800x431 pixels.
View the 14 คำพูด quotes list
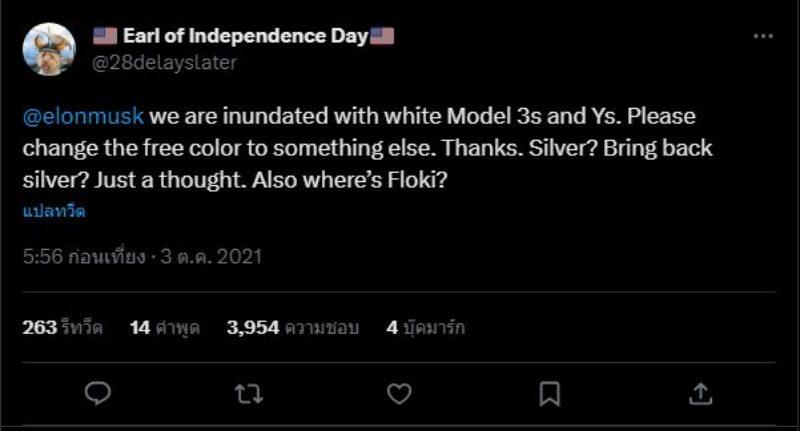(x=164, y=327)
